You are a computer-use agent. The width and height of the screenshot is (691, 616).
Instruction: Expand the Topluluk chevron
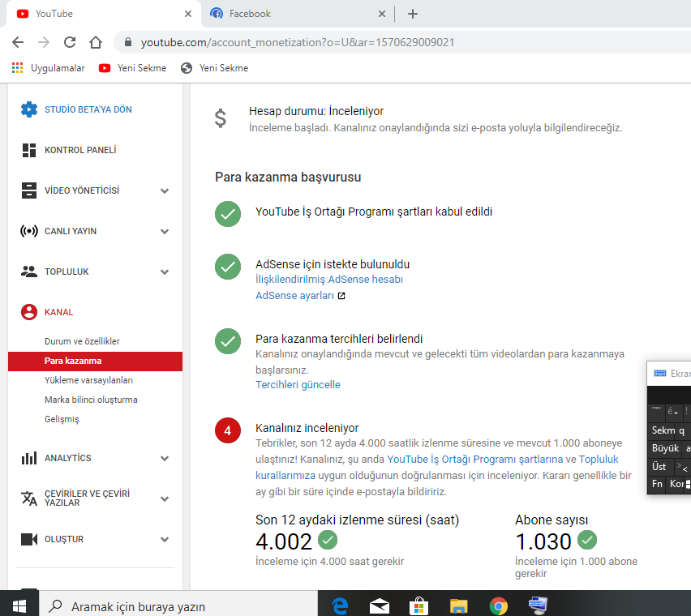pos(165,272)
